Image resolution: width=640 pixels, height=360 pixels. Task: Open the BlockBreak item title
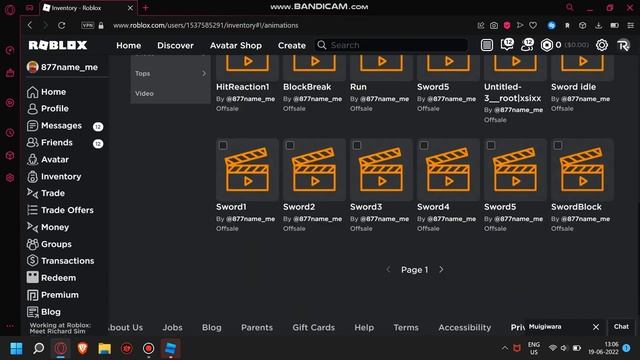click(x=307, y=87)
